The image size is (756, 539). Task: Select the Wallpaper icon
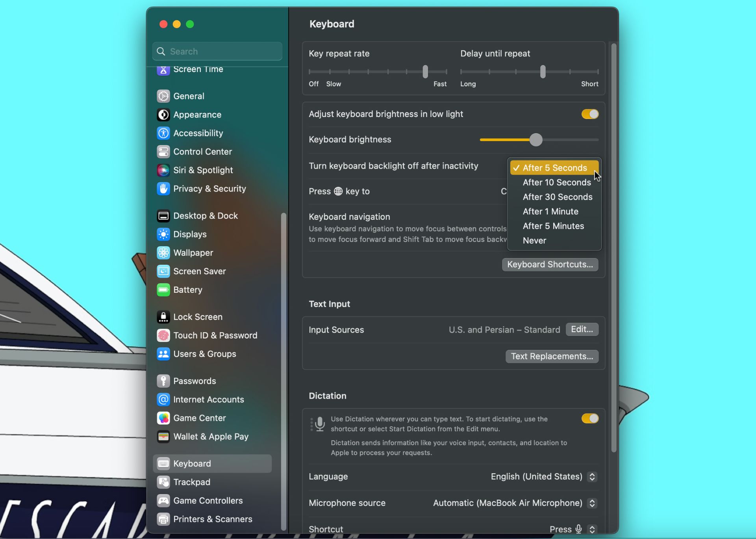163,253
